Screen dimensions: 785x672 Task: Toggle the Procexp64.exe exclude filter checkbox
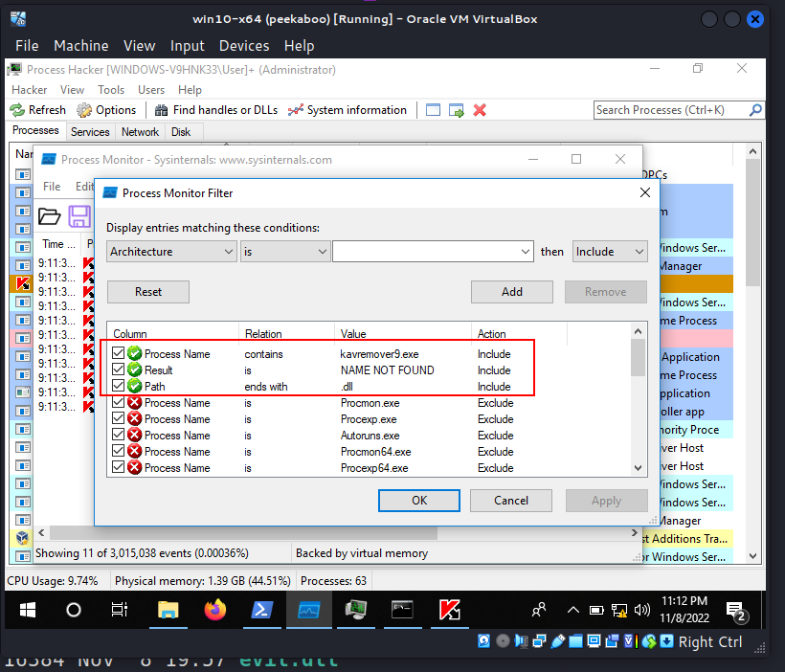tap(118, 467)
